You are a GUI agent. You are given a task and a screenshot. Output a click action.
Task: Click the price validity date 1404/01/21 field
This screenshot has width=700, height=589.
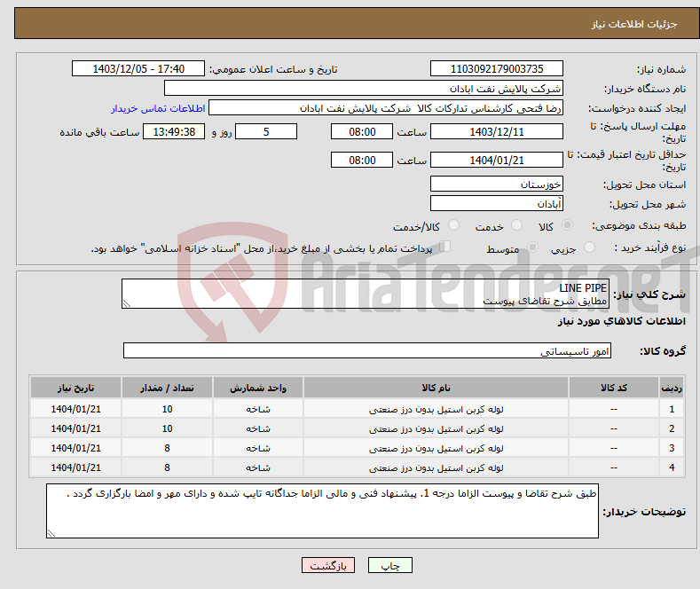pyautogui.click(x=497, y=160)
